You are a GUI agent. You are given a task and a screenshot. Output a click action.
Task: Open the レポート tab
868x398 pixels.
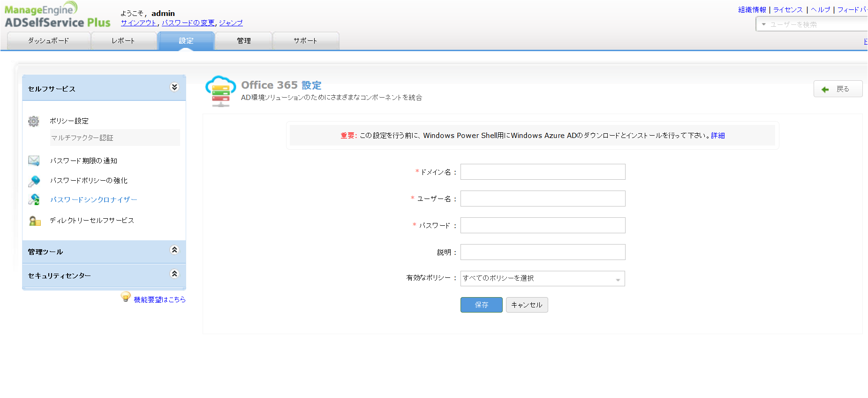(x=123, y=41)
